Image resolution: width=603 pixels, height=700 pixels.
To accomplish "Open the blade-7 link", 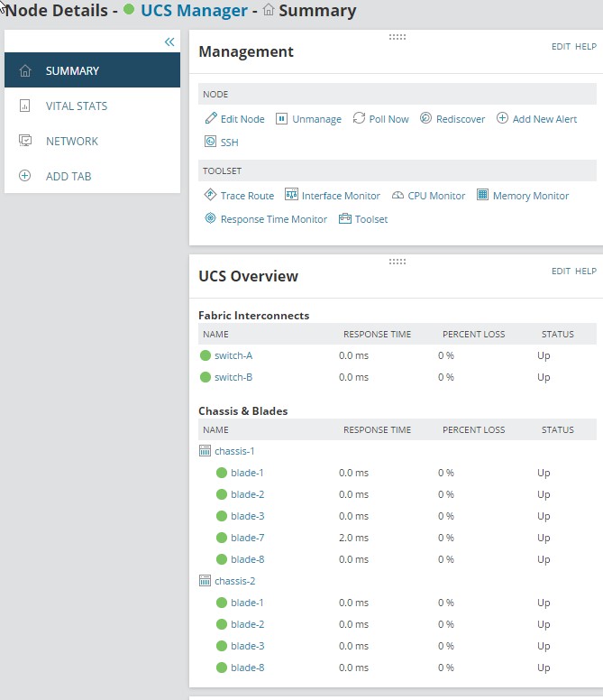I will [x=248, y=538].
